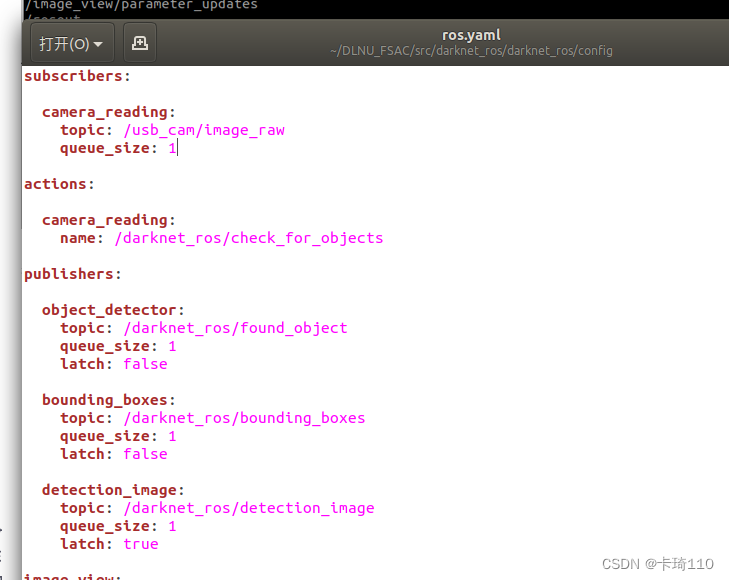Image resolution: width=729 pixels, height=580 pixels.
Task: Click the 'subscribers:' key line
Action: pyautogui.click(x=77, y=76)
